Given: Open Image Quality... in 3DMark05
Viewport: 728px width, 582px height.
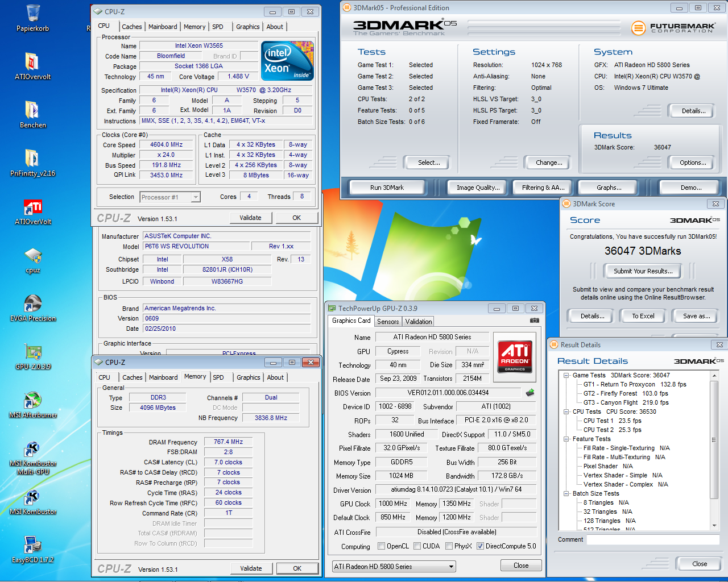Looking at the screenshot, I should [x=478, y=188].
